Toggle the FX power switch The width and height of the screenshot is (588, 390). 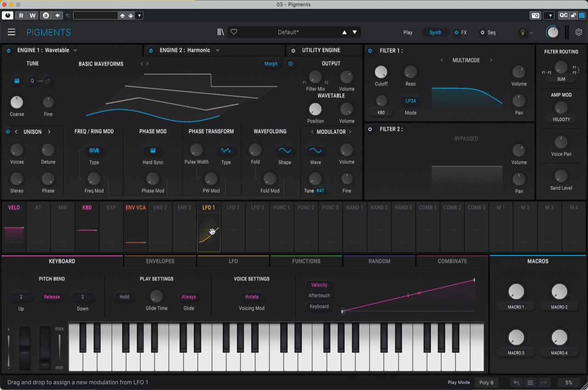tap(456, 33)
